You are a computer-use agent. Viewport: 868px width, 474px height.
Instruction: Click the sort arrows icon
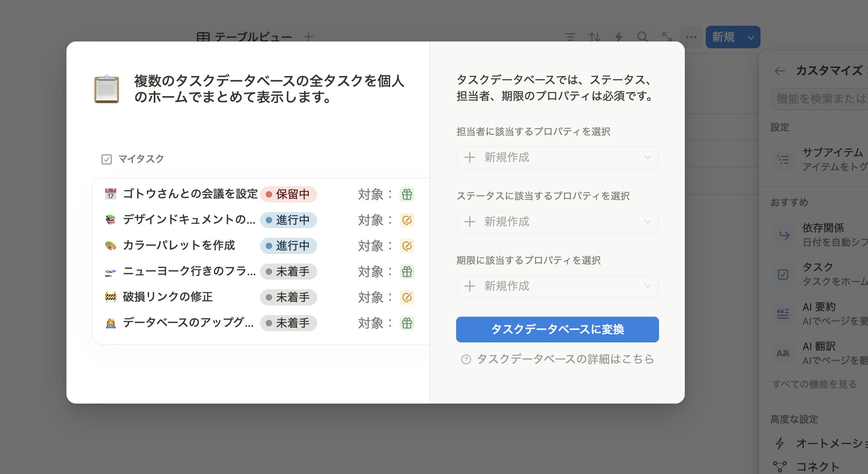pos(594,37)
